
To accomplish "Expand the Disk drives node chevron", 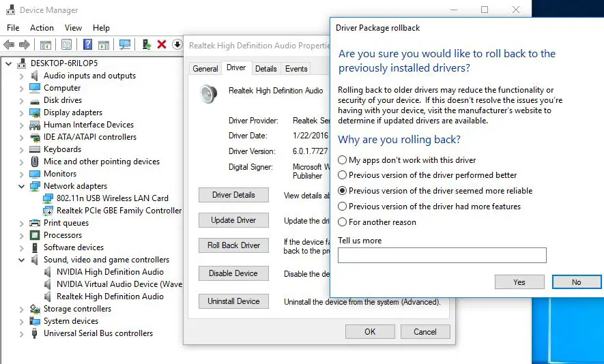I will (x=22, y=100).
